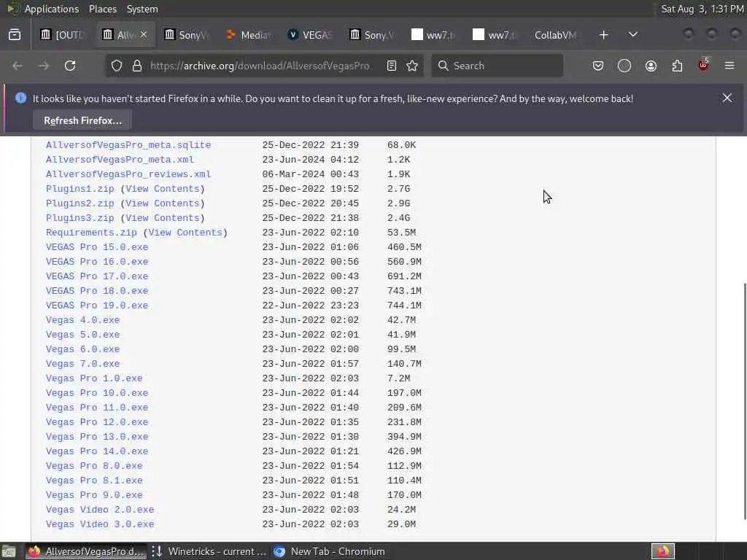
Task: Click the uBlock Origin extension icon
Action: click(x=703, y=65)
